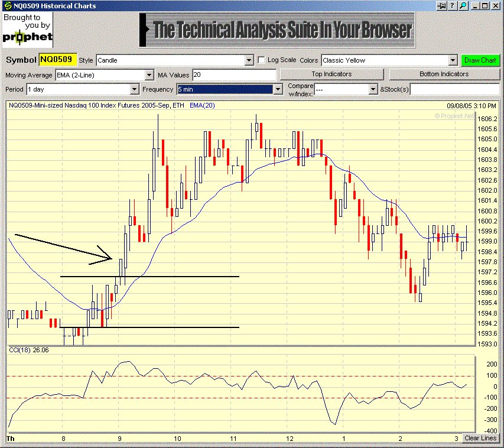Click the green Draw Chart button
Image resolution: width=504 pixels, height=448 pixels.
click(x=480, y=60)
